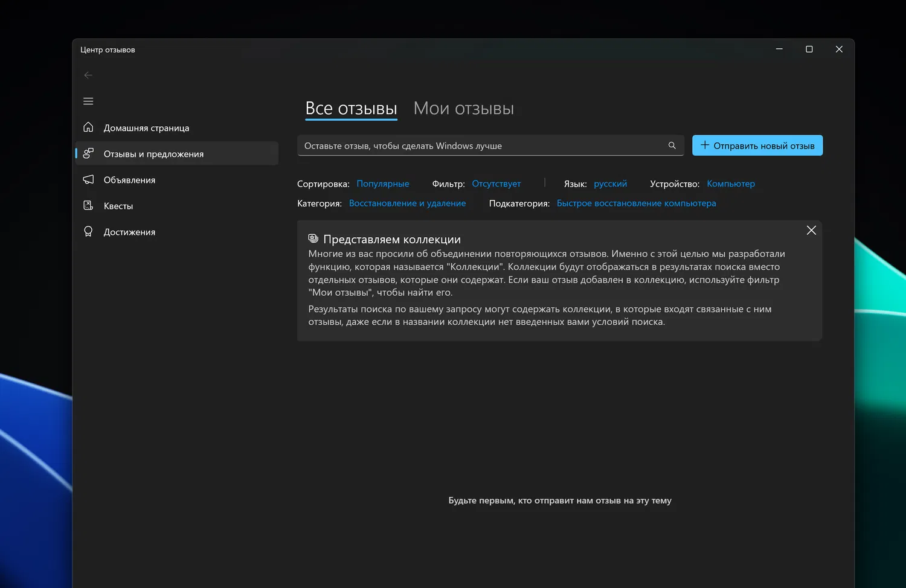Open the Фильтр Отсутствует dropdown
This screenshot has height=588, width=906.
(x=496, y=184)
